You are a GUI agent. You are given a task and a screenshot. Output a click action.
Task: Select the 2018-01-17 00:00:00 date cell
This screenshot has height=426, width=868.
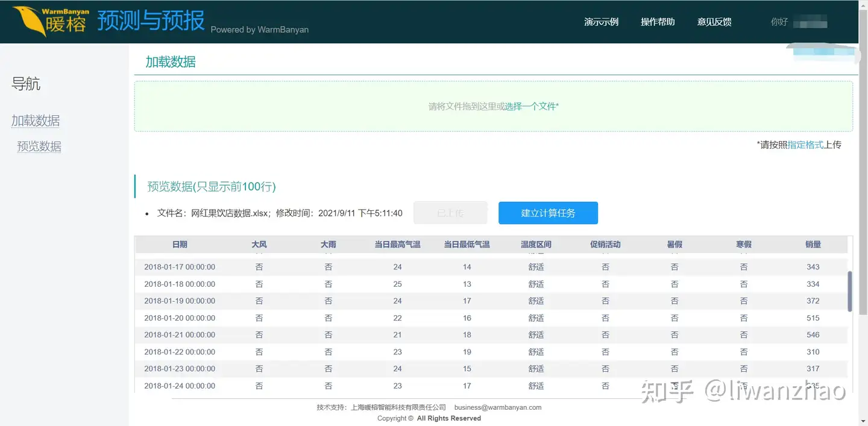[180, 267]
